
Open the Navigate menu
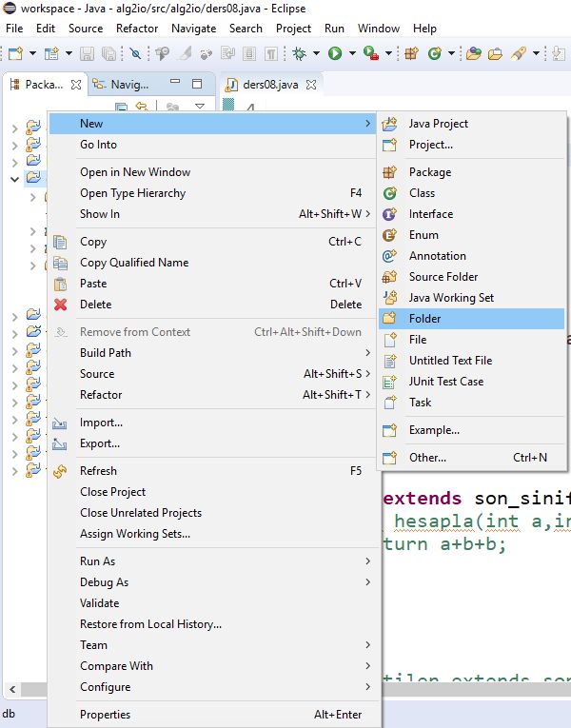[x=193, y=29]
